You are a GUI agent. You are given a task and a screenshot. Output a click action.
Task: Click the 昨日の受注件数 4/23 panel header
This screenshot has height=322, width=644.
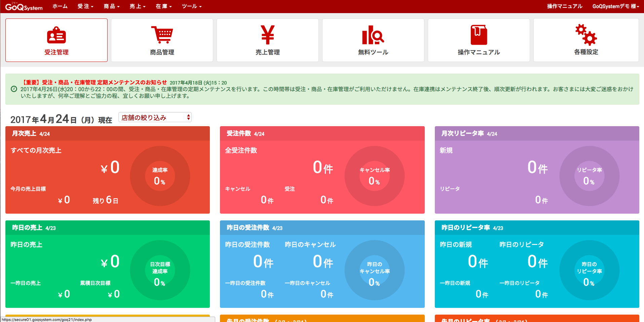tap(322, 228)
